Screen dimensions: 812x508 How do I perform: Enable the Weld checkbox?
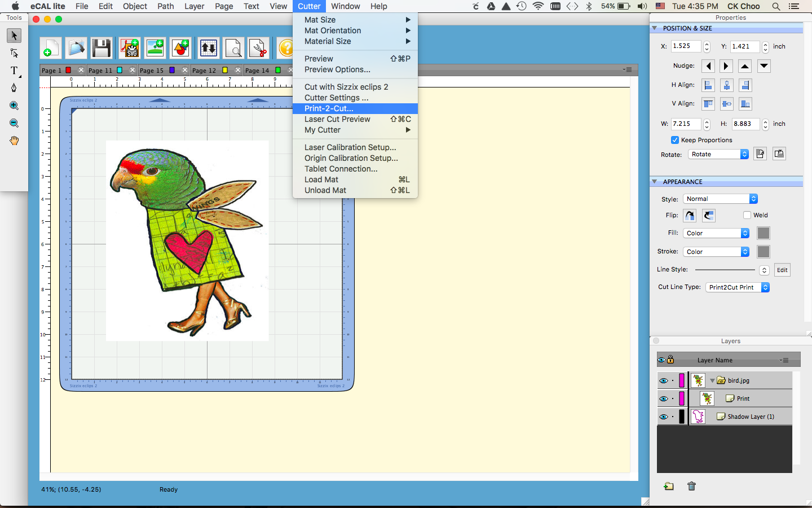pyautogui.click(x=747, y=215)
